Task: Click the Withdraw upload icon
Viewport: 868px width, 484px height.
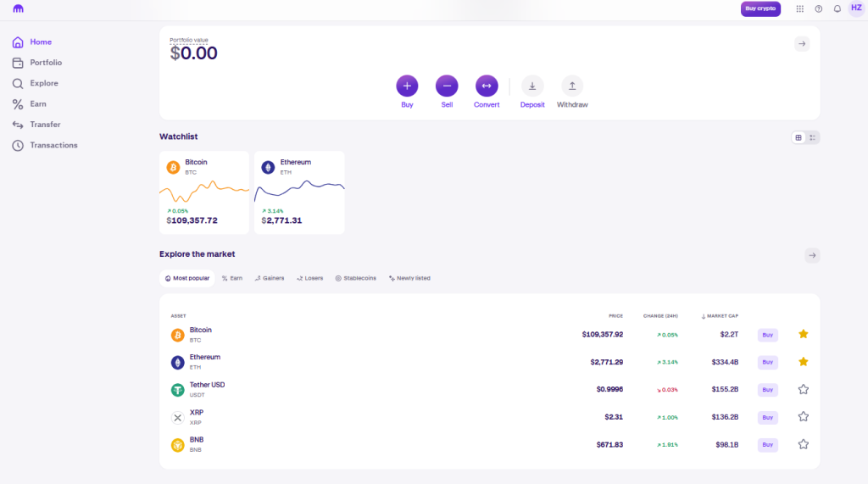Action: [572, 86]
